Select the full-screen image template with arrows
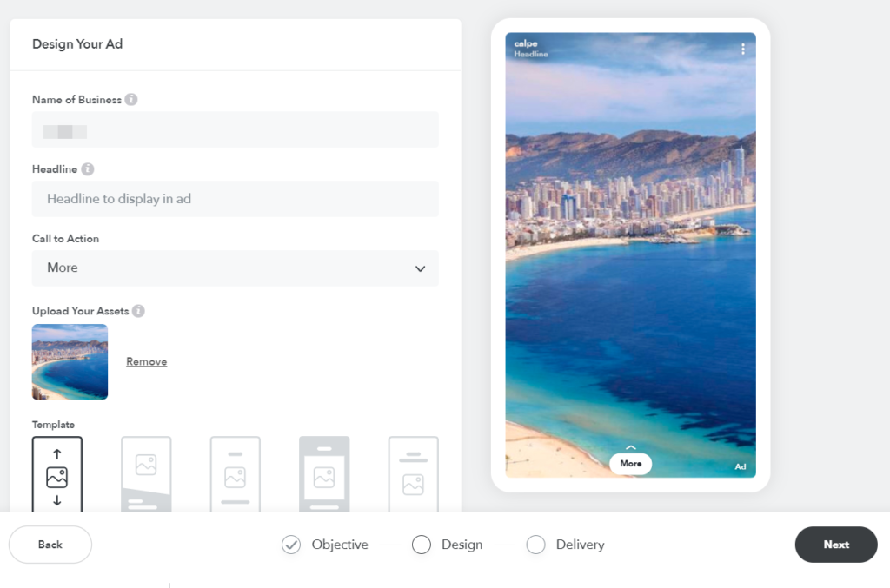The image size is (890, 588). coord(57,475)
